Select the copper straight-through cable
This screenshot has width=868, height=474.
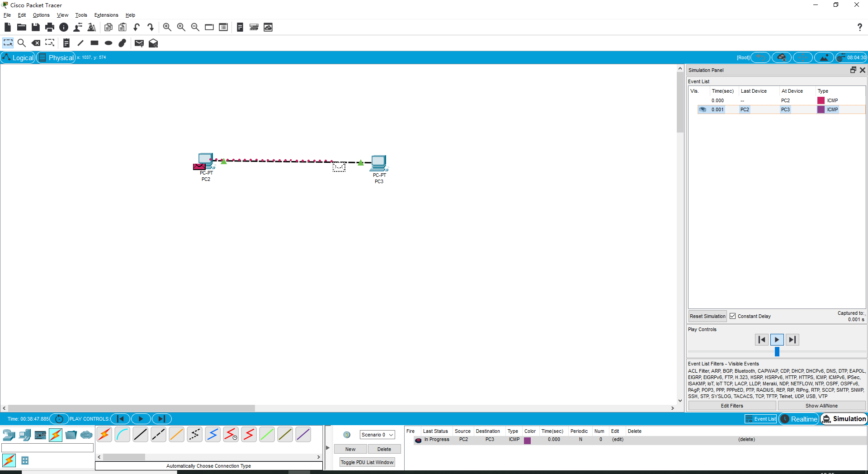141,435
